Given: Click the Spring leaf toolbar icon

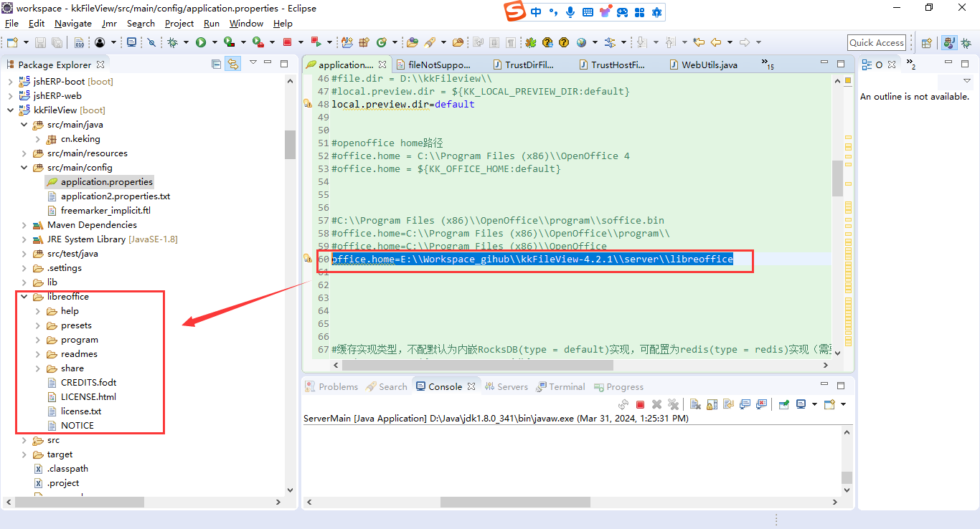Looking at the screenshot, I should click(x=531, y=42).
